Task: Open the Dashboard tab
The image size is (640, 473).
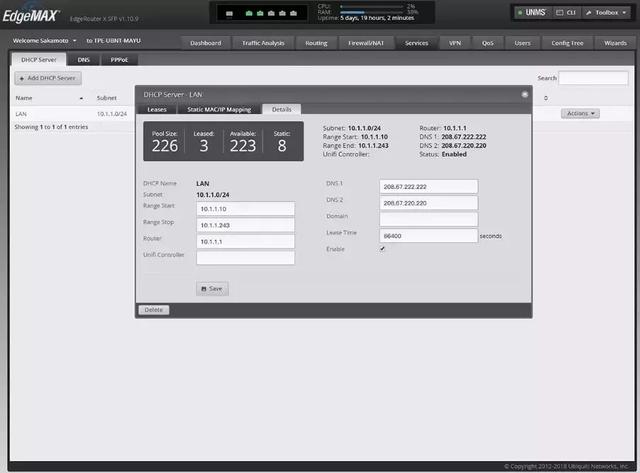Action: coord(206,43)
